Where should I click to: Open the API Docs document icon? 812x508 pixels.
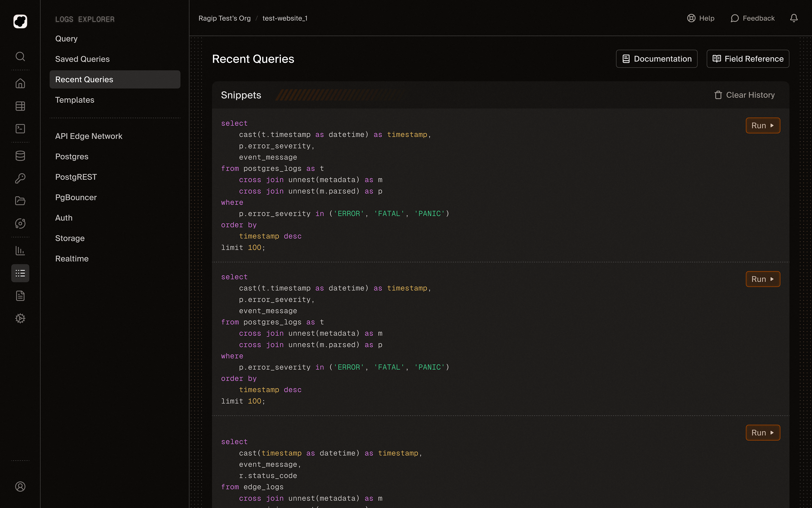[x=20, y=296]
